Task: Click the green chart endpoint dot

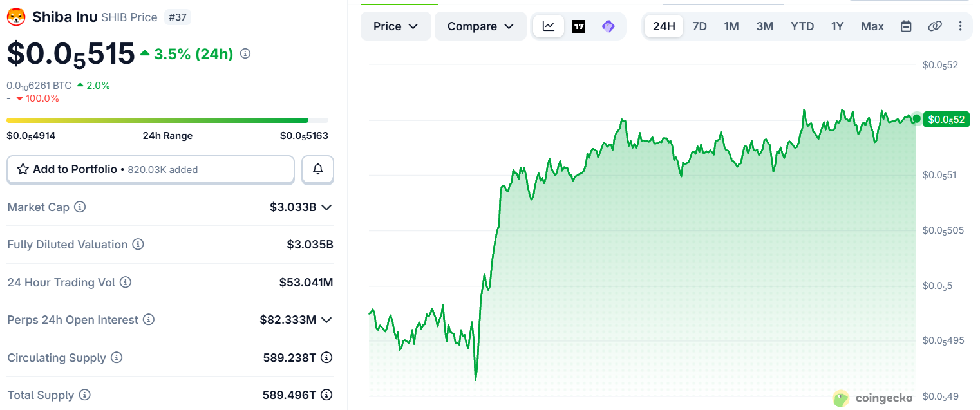Action: click(916, 118)
